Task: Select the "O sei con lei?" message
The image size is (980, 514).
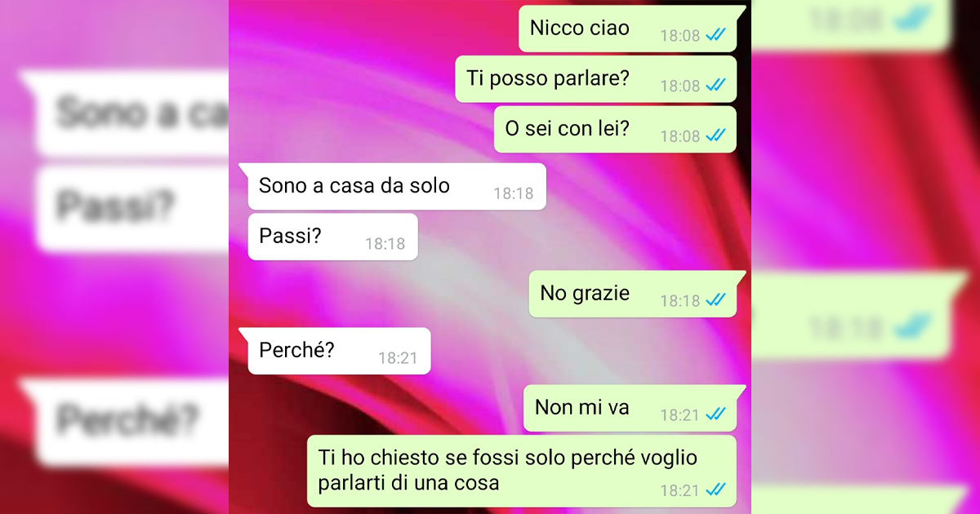Action: [615, 130]
